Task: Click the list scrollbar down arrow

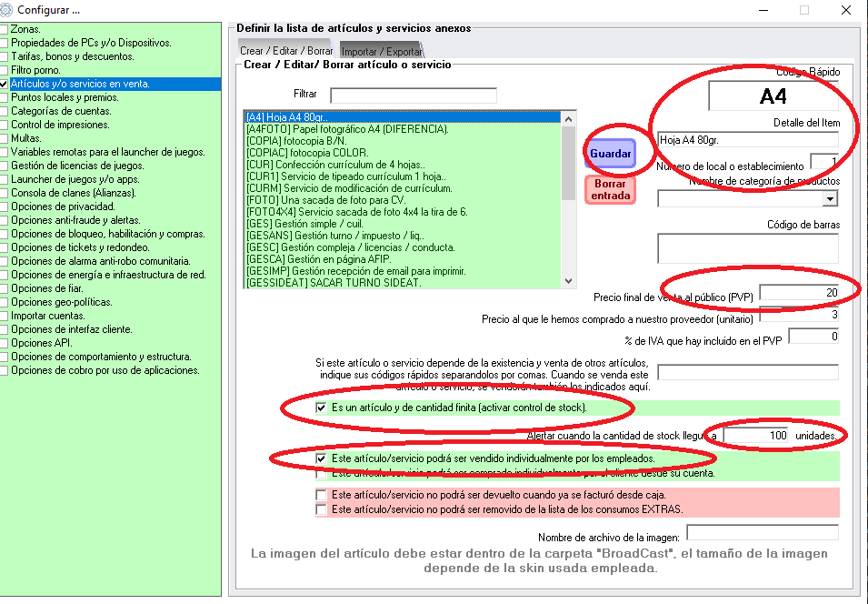Action: click(x=569, y=281)
